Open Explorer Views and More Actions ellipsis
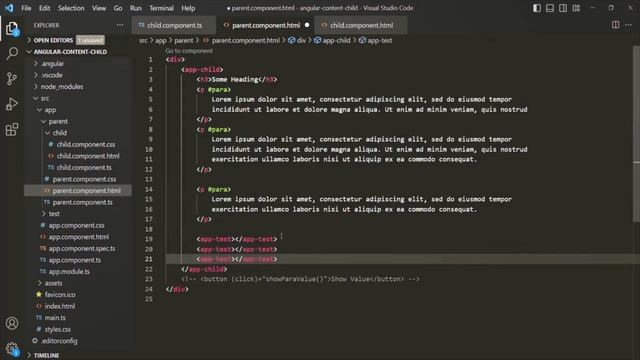The height and width of the screenshot is (360, 640). click(x=120, y=25)
